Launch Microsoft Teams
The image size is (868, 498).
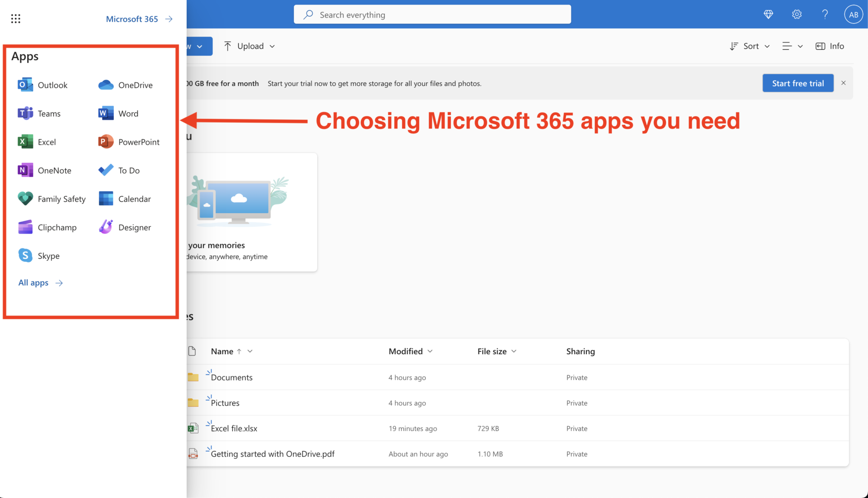pos(48,113)
